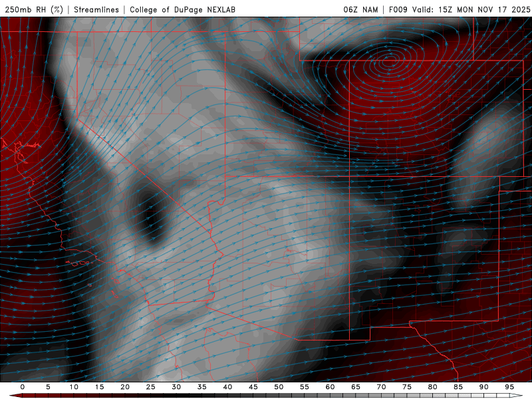The height and width of the screenshot is (399, 532).
Task: Click the colorbar label '55'
Action: point(305,387)
